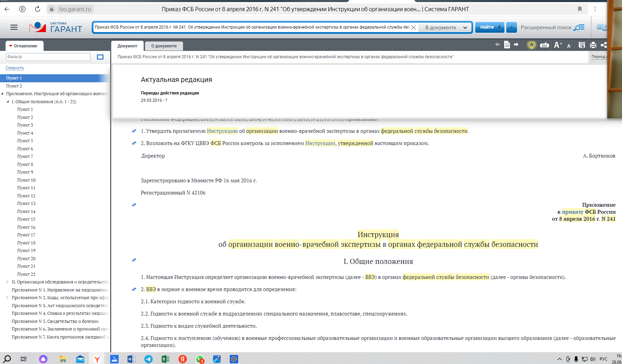Select 'Пункт 22' in the contents tree
Viewport: 622px width, 364px height.
tap(26, 274)
